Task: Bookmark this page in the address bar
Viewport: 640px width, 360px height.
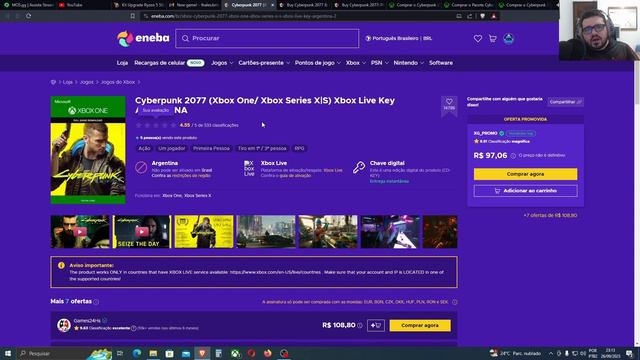Action: click(x=133, y=16)
